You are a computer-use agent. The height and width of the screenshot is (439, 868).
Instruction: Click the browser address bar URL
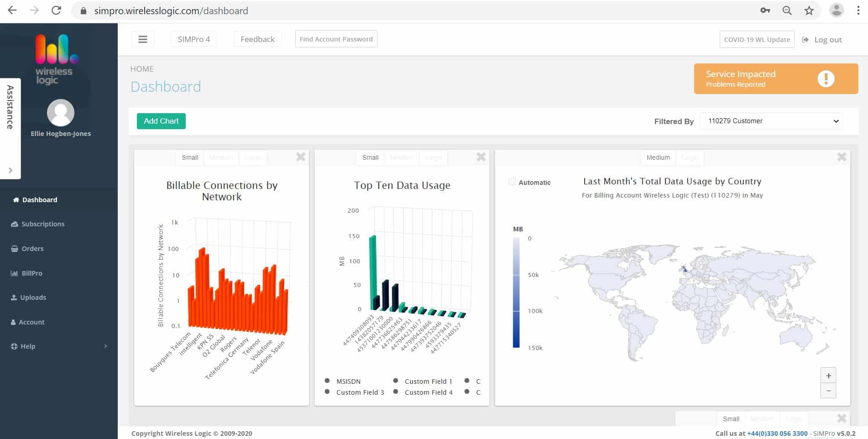[171, 10]
